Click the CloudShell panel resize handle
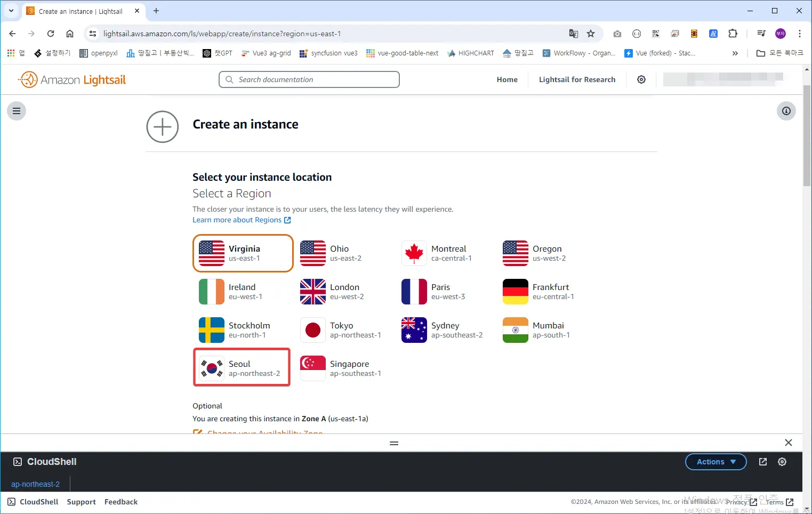This screenshot has height=514, width=812. tap(394, 443)
